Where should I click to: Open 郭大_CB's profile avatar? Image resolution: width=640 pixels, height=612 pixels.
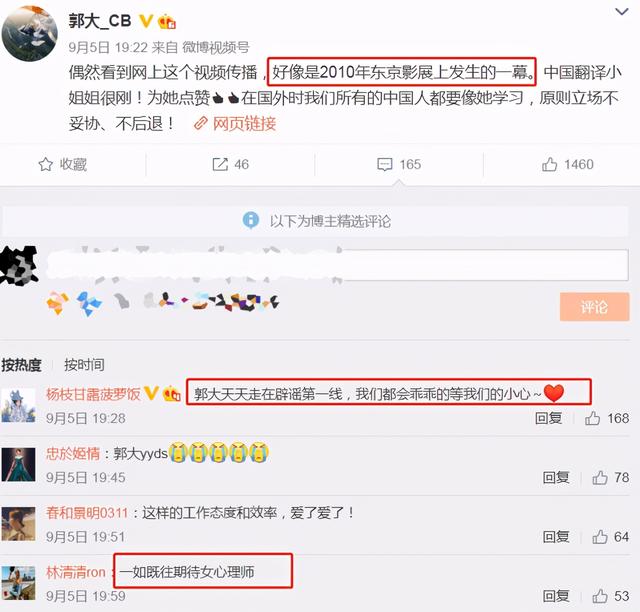[29, 33]
